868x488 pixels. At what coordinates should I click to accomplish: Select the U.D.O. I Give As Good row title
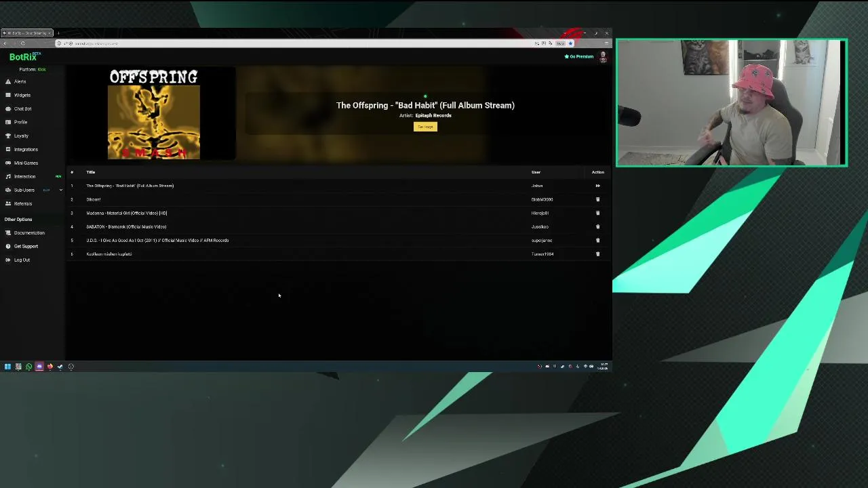(x=157, y=240)
